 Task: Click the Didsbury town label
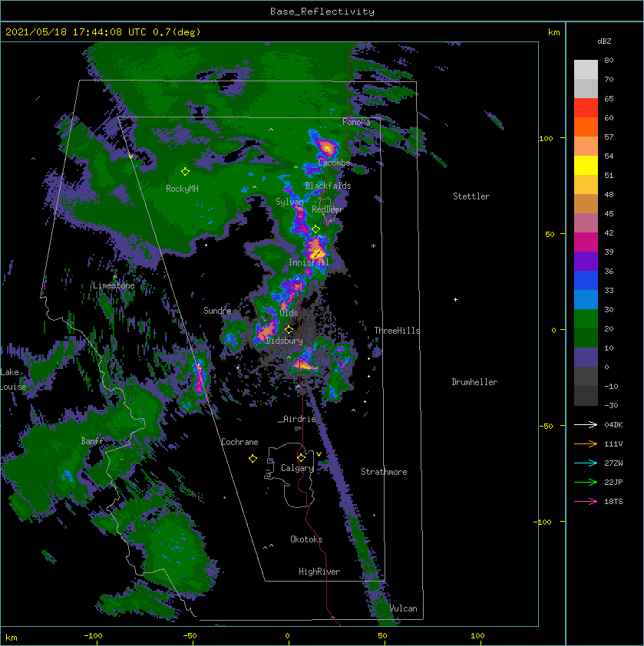coord(284,341)
